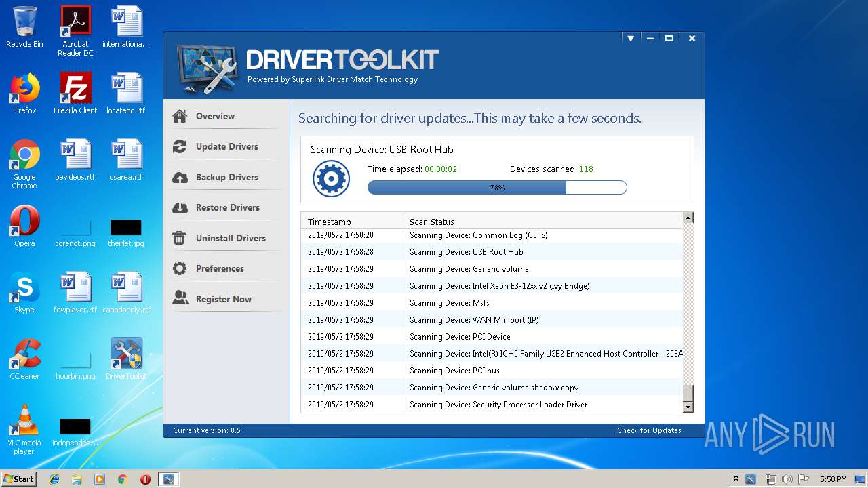868x488 pixels.
Task: Open the title bar dropdown arrow menu
Action: (631, 39)
